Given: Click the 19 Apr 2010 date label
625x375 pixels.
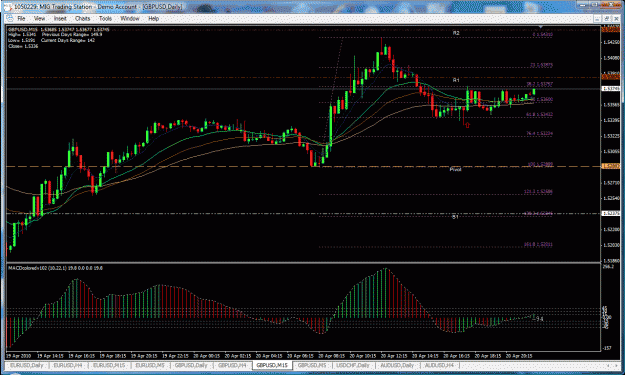Looking at the screenshot, I should pyautogui.click(x=18, y=355).
